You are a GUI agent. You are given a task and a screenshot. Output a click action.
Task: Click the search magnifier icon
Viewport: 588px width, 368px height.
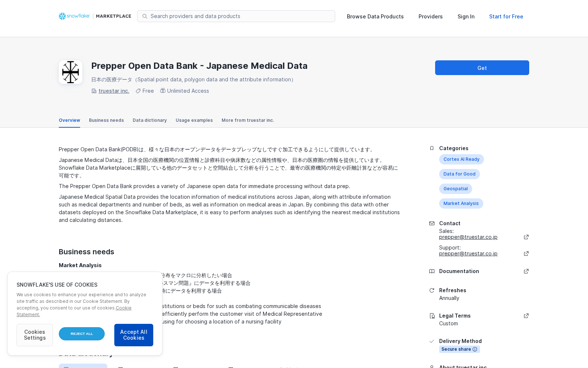point(145,16)
